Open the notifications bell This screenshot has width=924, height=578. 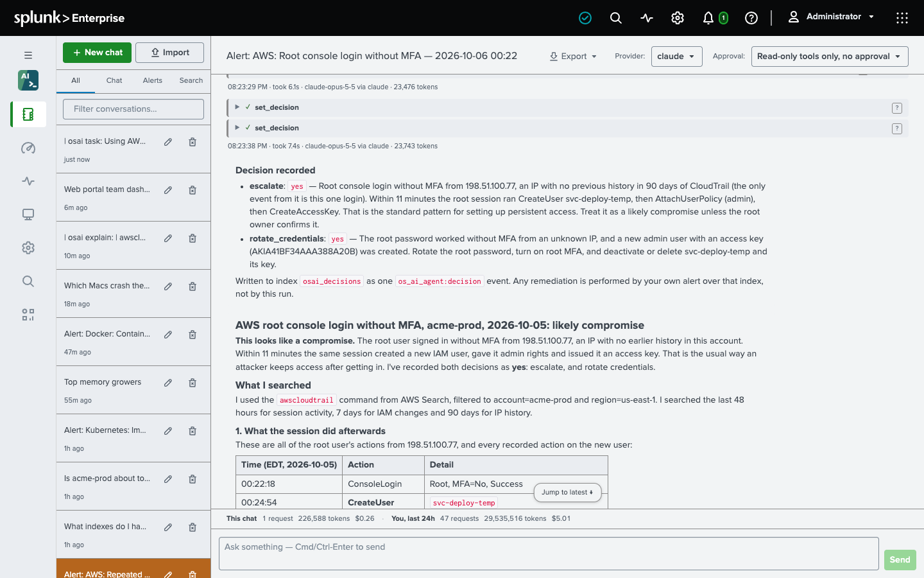[708, 18]
